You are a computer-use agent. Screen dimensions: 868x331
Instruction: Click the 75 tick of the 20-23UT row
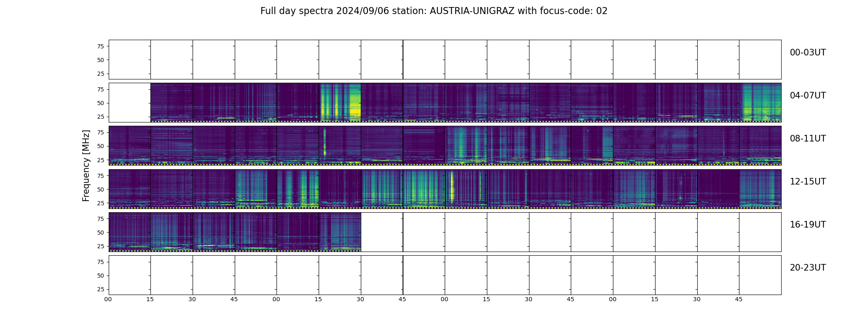[100, 262]
